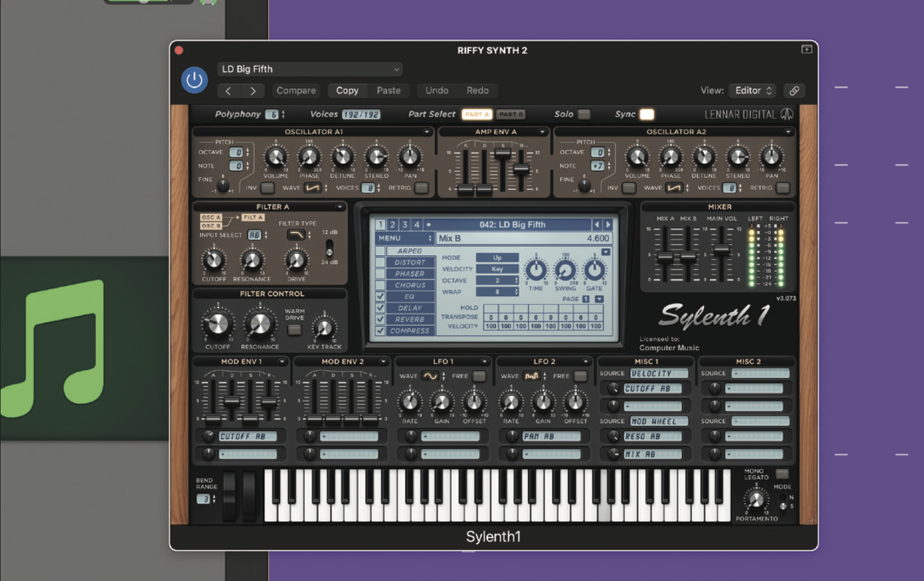
Task: Click the blue power button icon
Action: tap(194, 80)
